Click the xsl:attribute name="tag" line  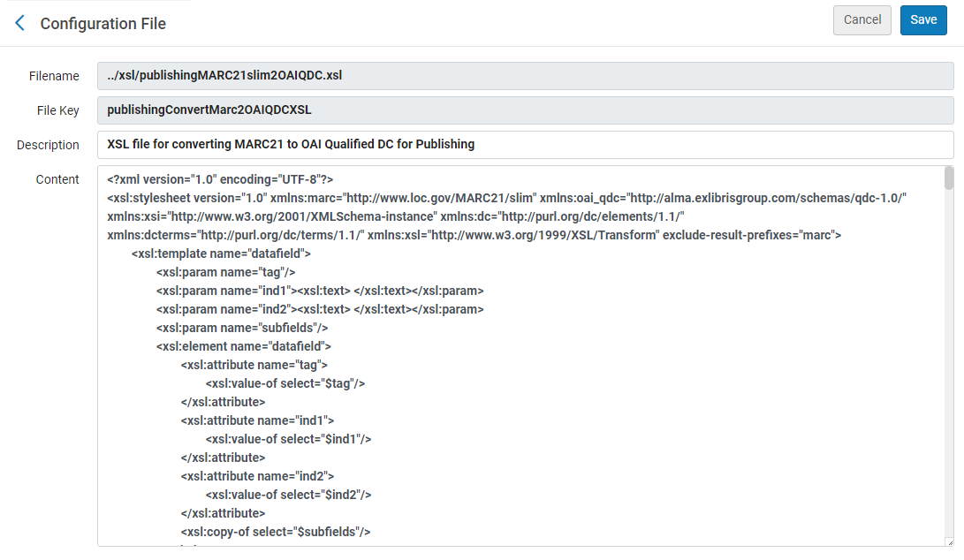coord(254,365)
